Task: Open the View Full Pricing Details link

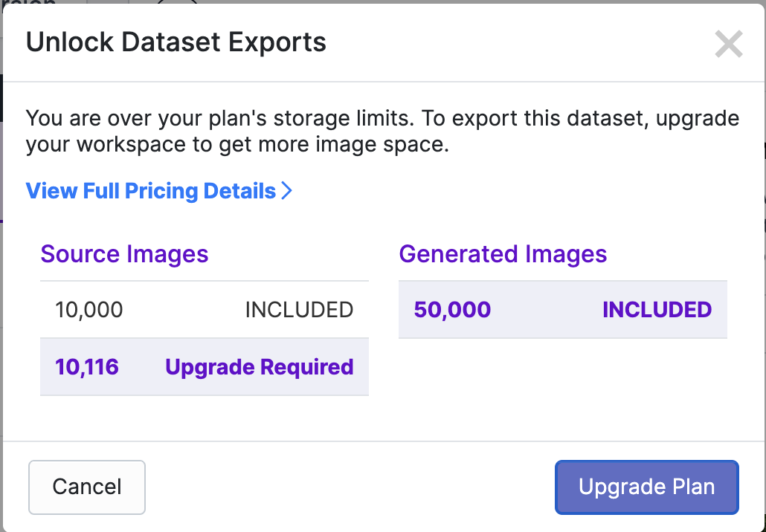Action: 151,191
